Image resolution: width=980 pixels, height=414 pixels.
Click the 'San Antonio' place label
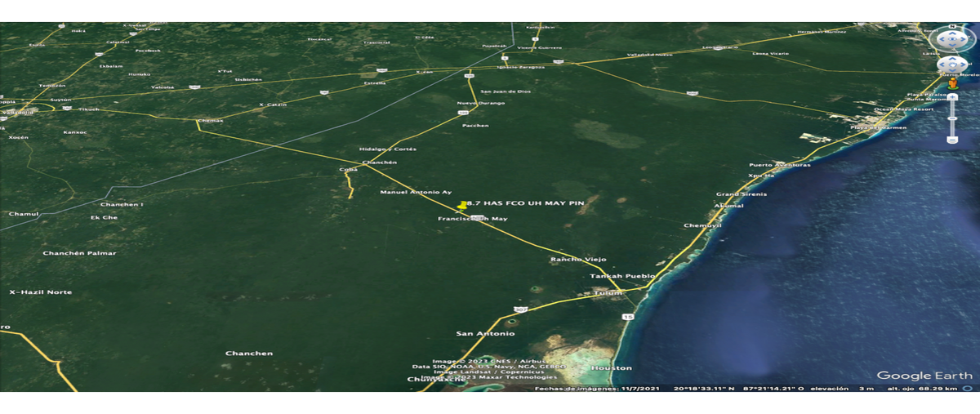[485, 334]
